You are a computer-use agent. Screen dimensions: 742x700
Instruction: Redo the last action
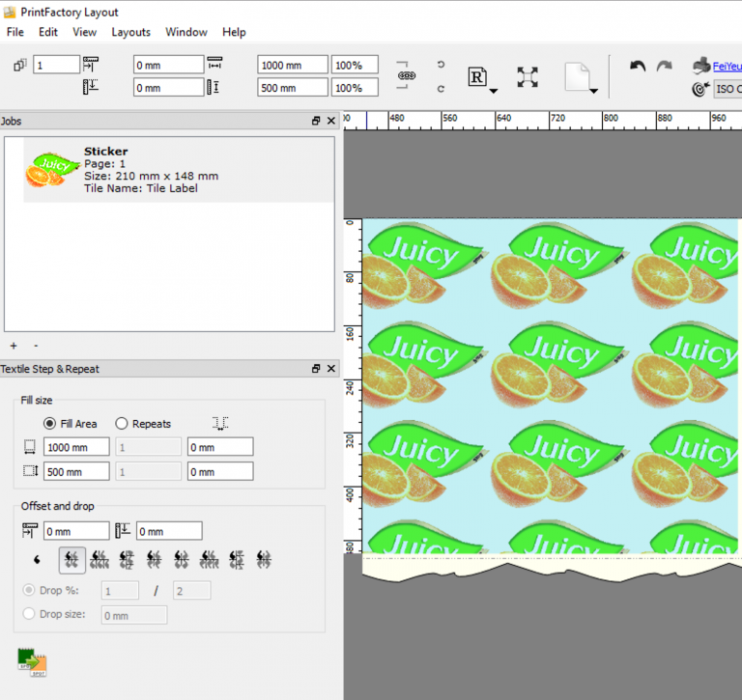(665, 67)
